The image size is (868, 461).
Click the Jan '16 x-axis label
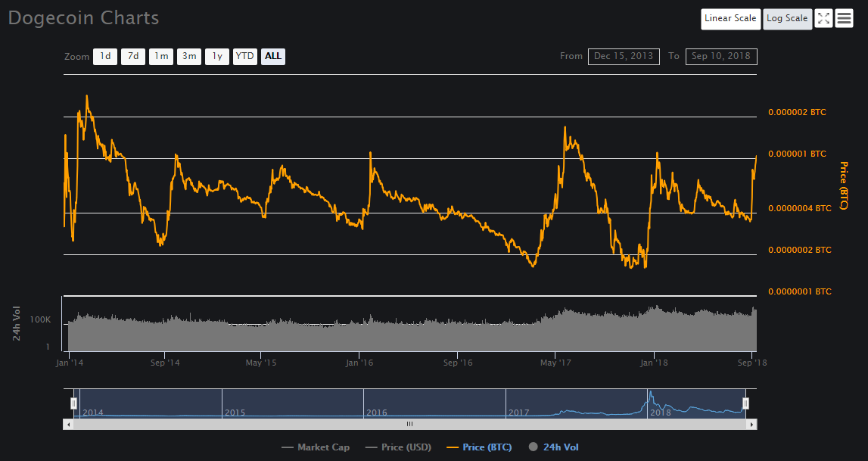point(359,363)
